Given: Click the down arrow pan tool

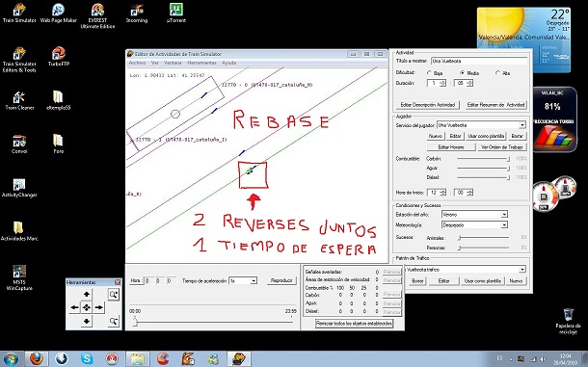Looking at the screenshot, I should click(87, 321).
